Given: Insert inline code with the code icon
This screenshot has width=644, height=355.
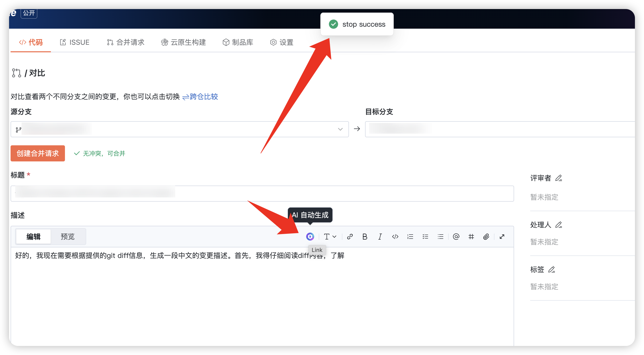Looking at the screenshot, I should [395, 237].
